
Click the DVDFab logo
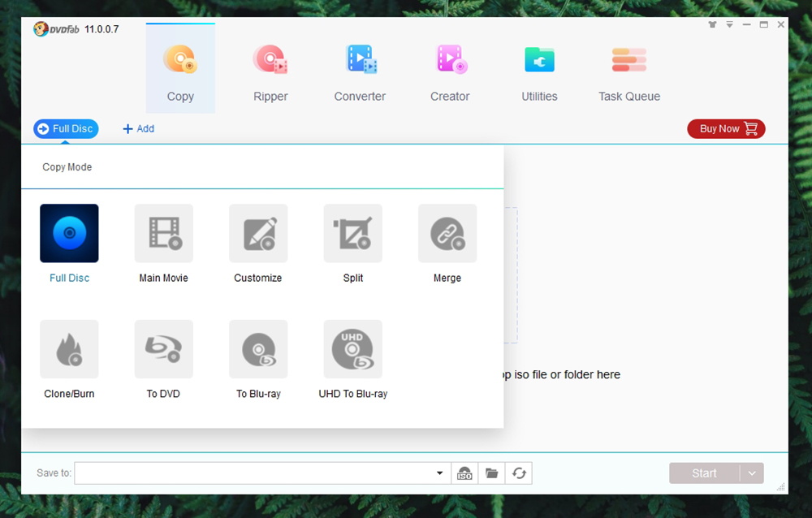tap(56, 29)
